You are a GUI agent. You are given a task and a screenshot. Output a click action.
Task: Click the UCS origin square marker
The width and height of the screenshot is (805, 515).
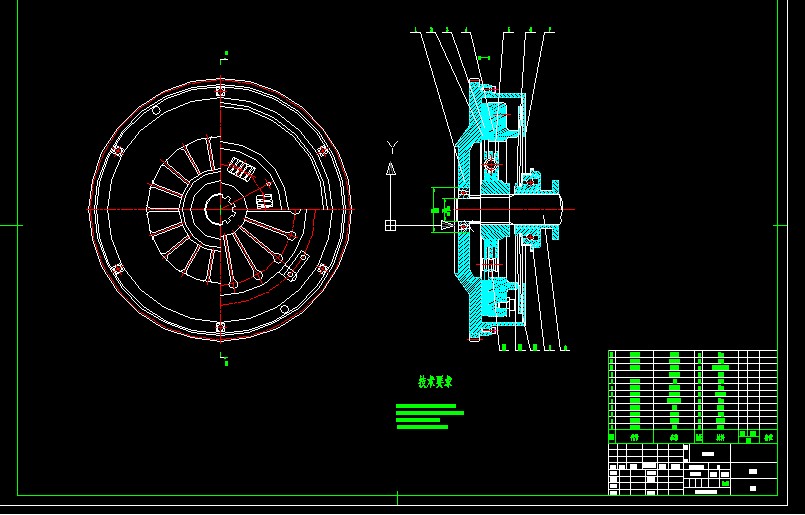pyautogui.click(x=390, y=225)
